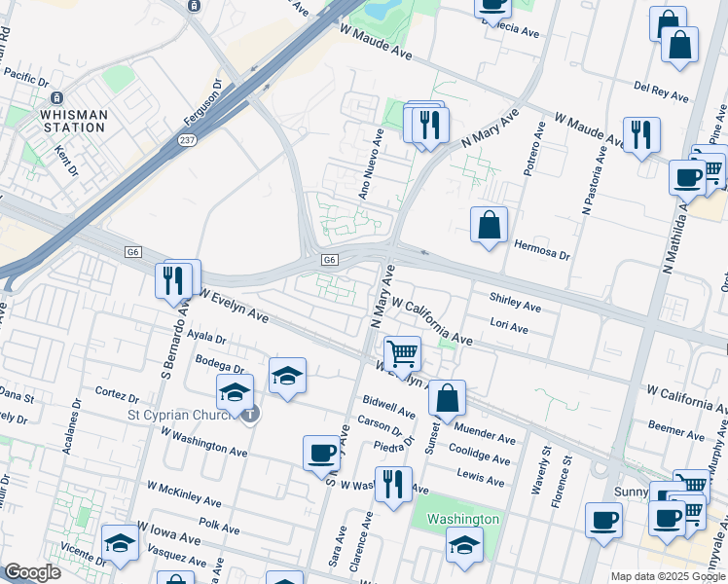Click the Map data ©2025 Google attribution
This screenshot has height=584, width=728.
coord(669,576)
